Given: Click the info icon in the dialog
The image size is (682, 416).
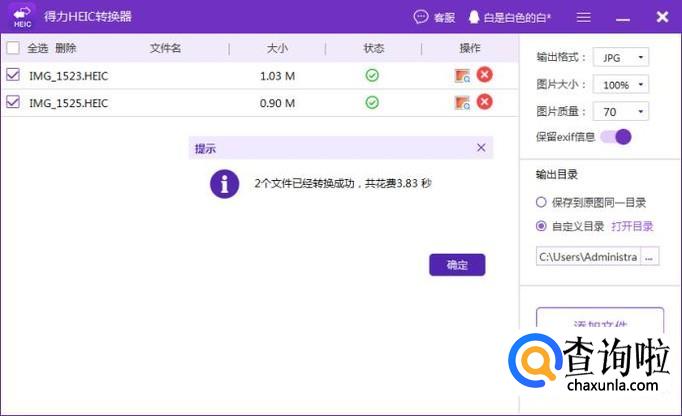Looking at the screenshot, I should [224, 184].
